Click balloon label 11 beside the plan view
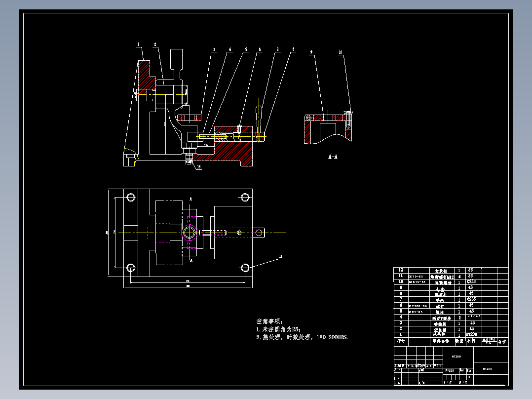The image size is (532, 399). click(281, 256)
